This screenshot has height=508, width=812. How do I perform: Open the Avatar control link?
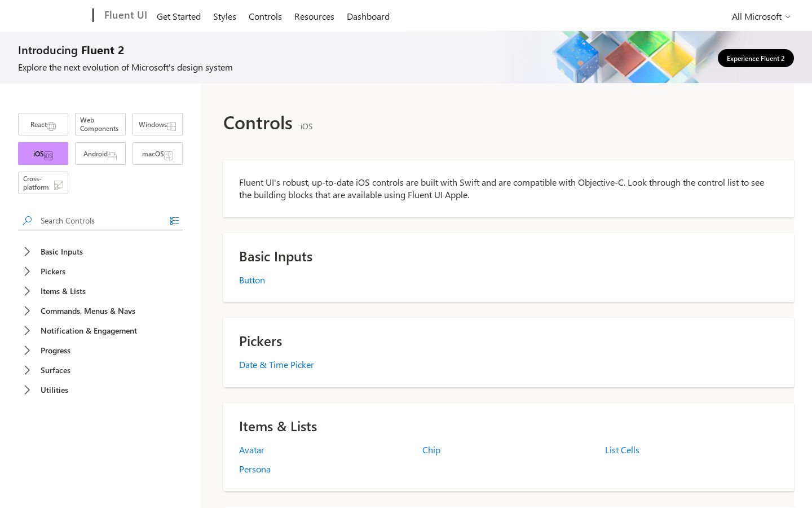[x=251, y=450]
